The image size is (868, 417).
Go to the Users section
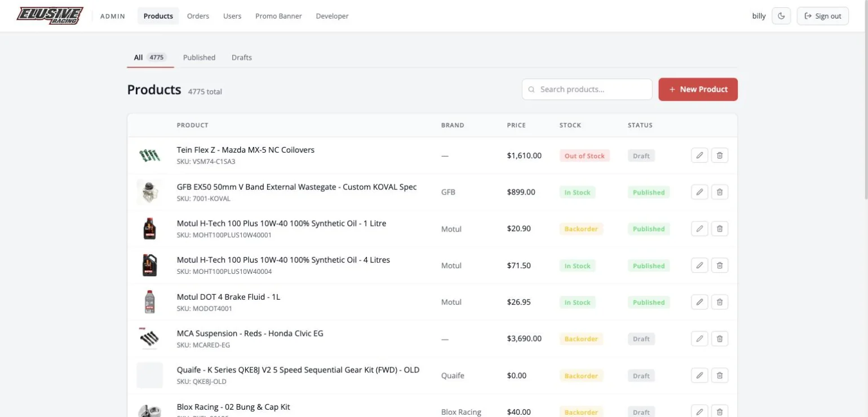click(x=232, y=16)
